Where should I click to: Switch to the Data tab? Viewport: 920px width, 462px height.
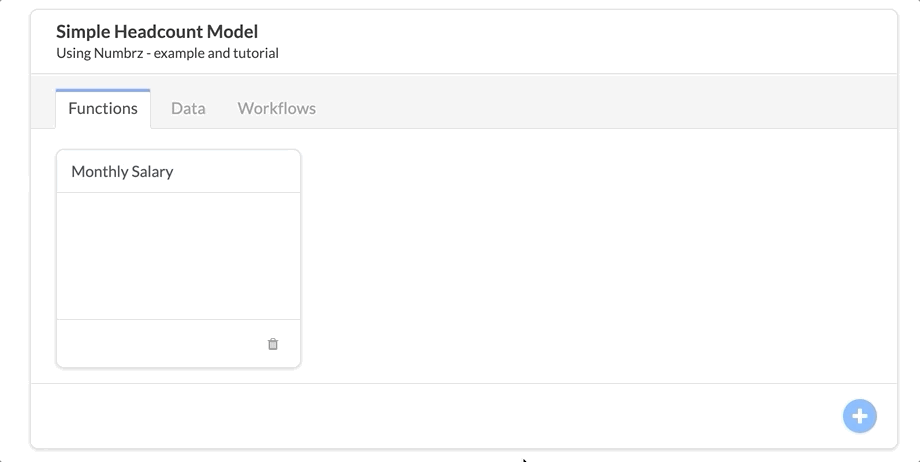(x=188, y=109)
